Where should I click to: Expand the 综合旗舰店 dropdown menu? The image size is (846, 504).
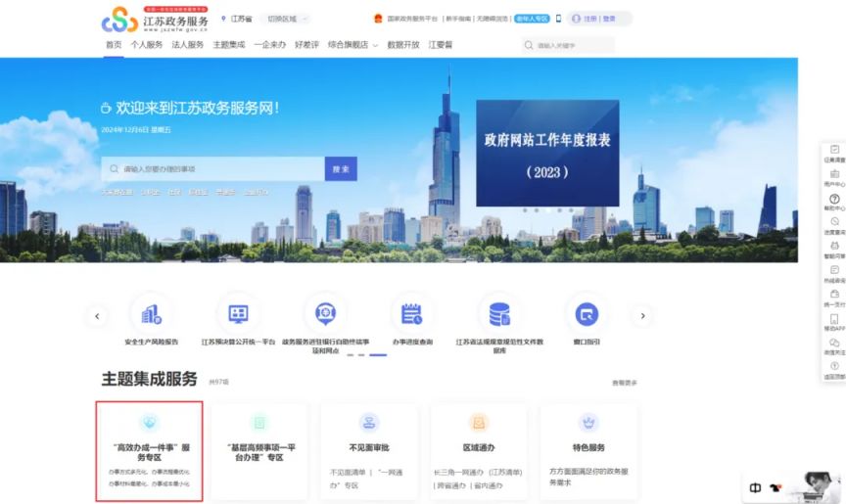point(352,45)
